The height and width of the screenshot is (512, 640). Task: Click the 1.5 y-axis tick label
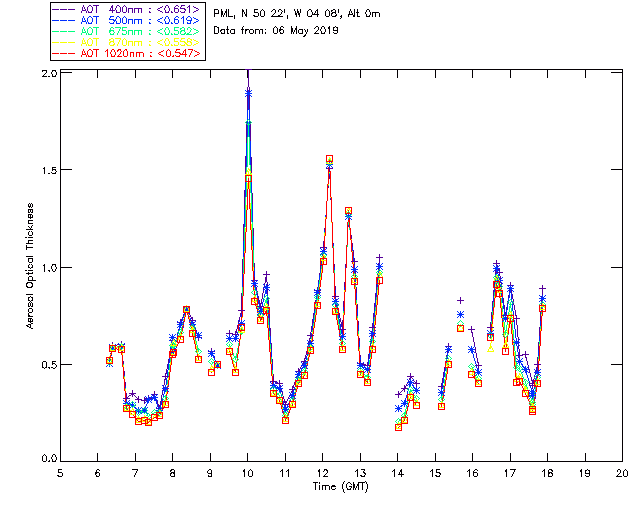pos(49,170)
